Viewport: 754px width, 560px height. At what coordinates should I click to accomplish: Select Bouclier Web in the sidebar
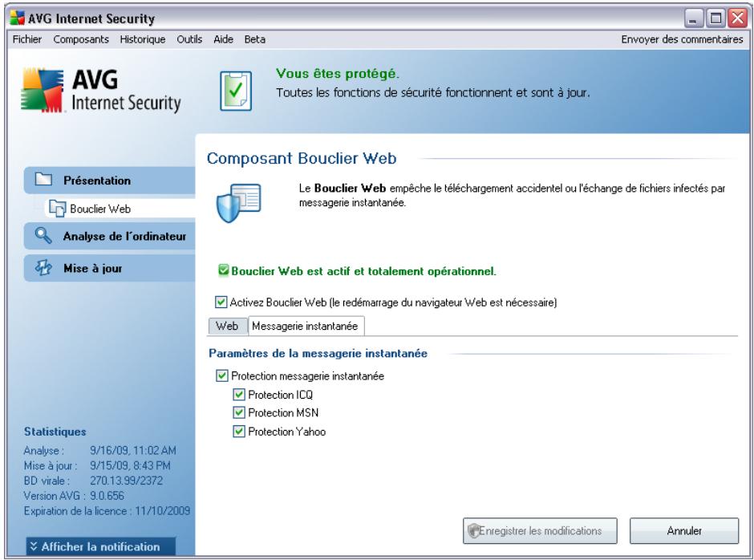[x=120, y=209]
